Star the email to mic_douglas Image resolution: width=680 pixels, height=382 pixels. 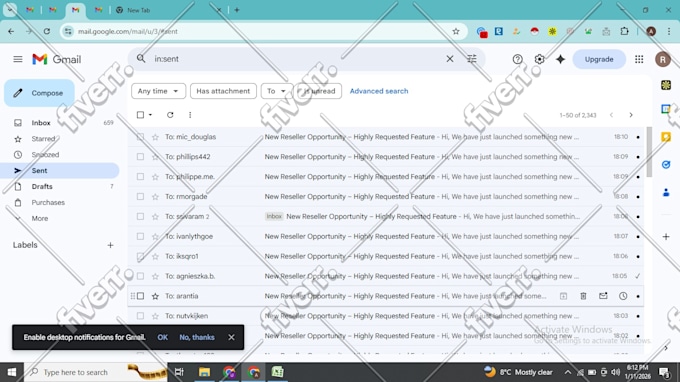(155, 137)
